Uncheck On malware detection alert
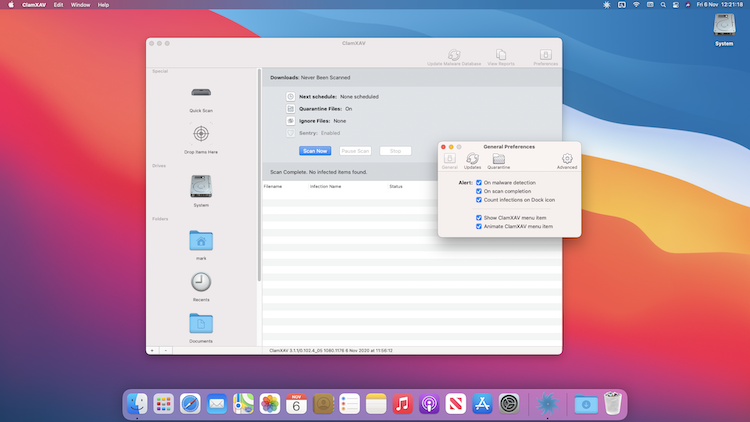Viewport: 750px width, 422px height. click(479, 183)
